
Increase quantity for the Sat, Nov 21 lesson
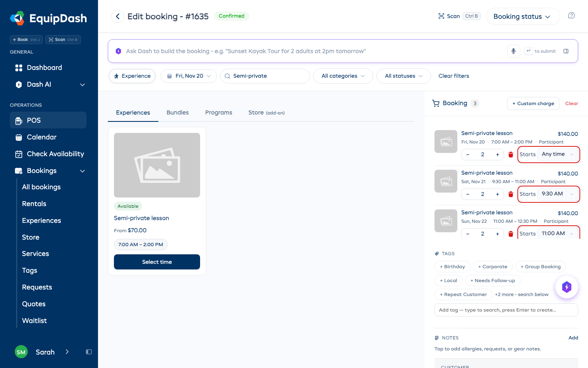(497, 194)
